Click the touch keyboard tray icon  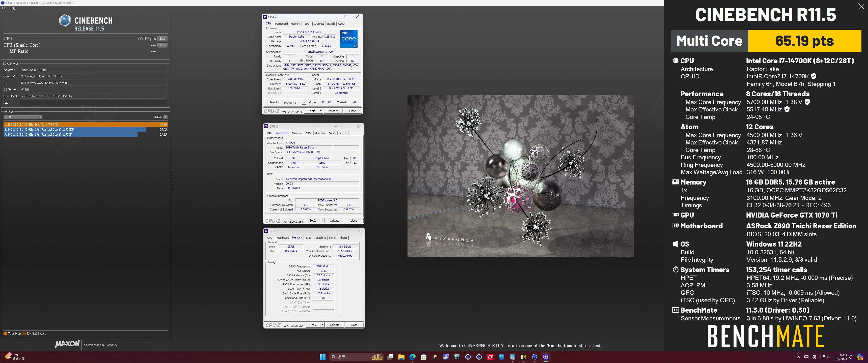pos(806,357)
